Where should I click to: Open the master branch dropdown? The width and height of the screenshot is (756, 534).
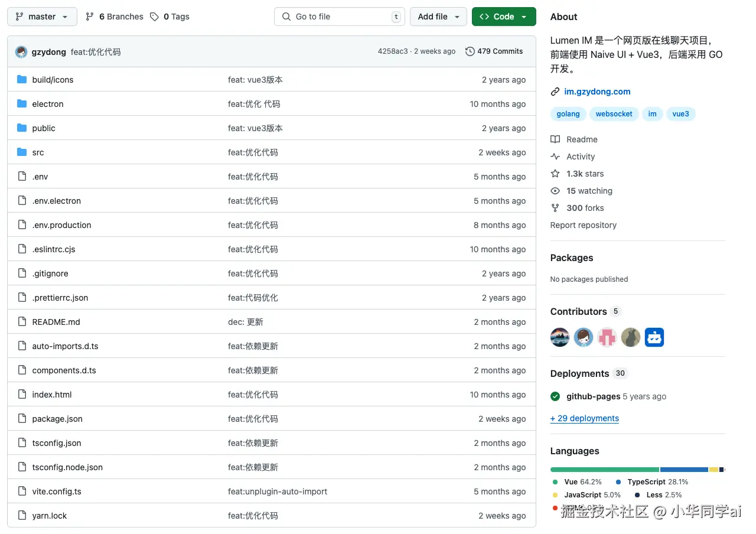coord(42,17)
